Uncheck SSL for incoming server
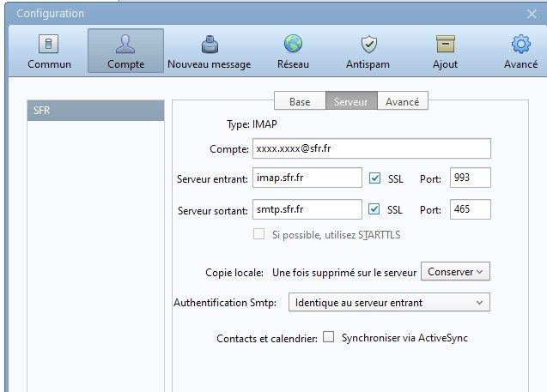The image size is (547, 392). point(374,178)
